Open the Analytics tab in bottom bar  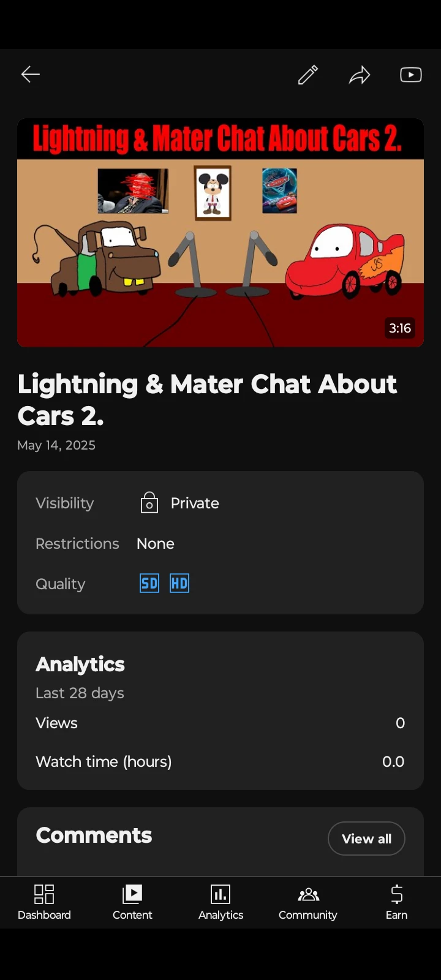pyautogui.click(x=221, y=903)
